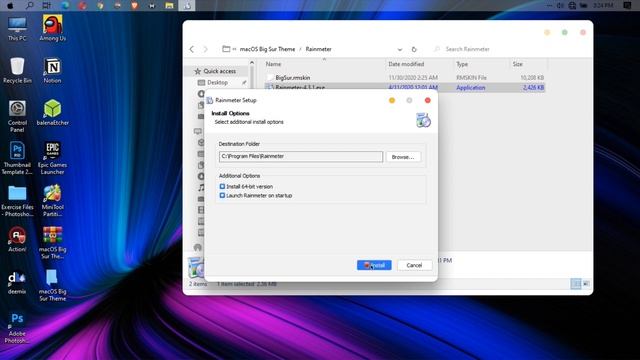Switch Explorer to details view button
The width and height of the screenshot is (640, 360).
[576, 283]
